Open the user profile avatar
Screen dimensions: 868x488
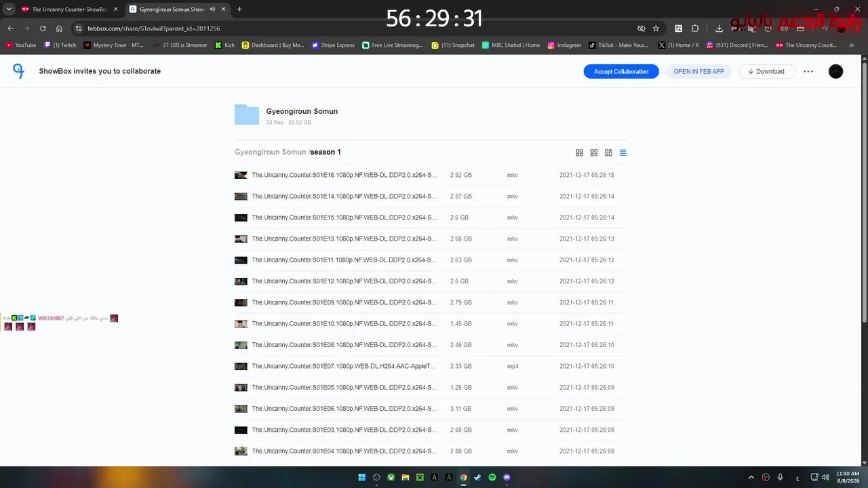pos(836,71)
